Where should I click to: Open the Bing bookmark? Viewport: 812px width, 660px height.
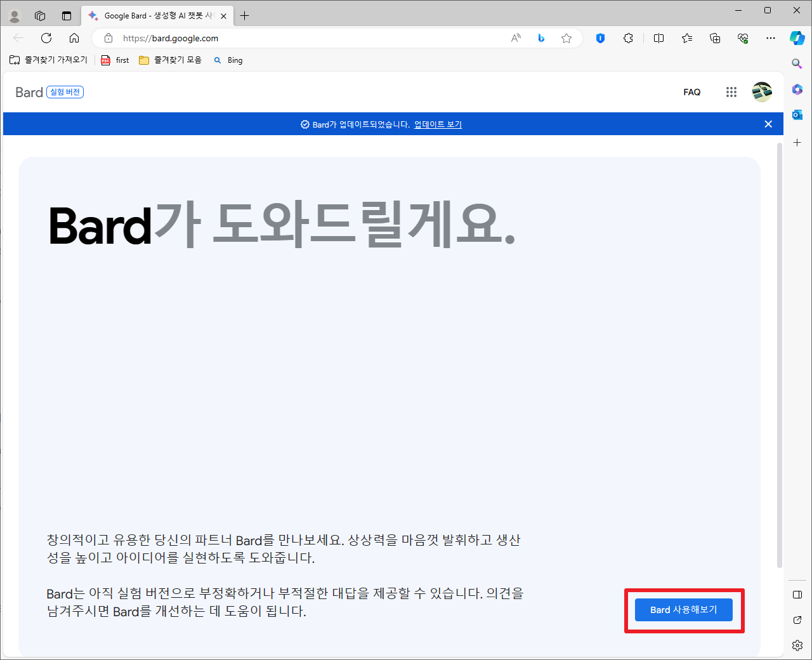click(228, 60)
